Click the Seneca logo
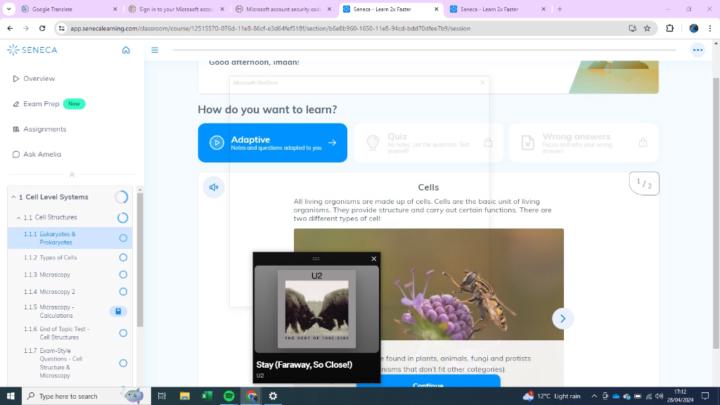 (32, 50)
